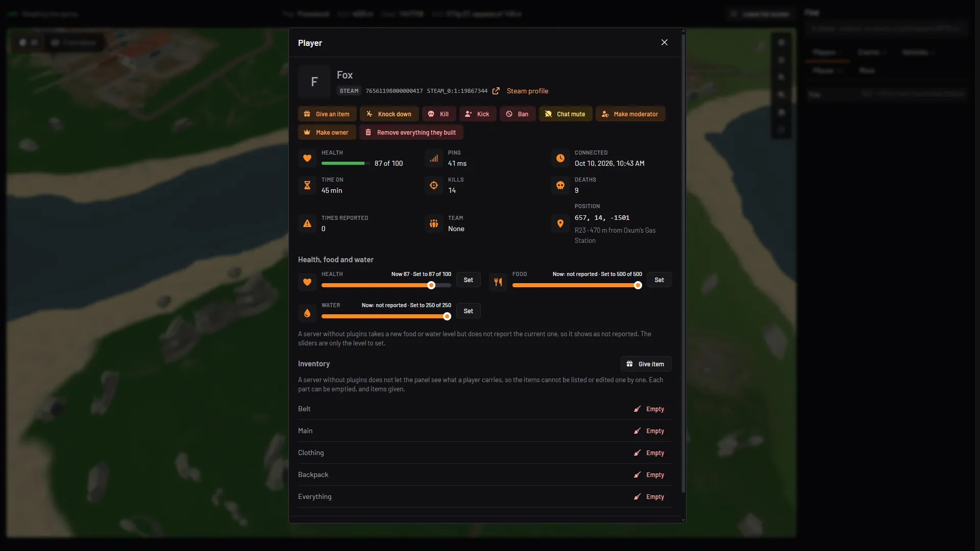Set the health value

point(468,280)
